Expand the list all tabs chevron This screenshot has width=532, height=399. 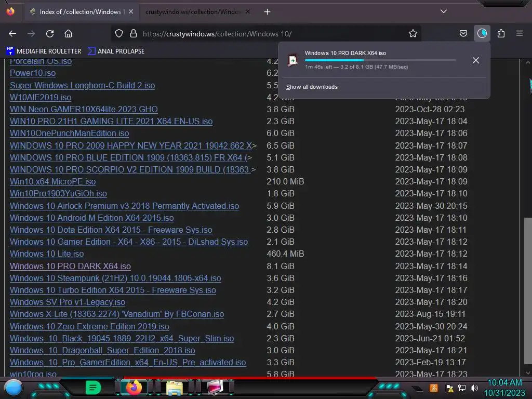(444, 11)
